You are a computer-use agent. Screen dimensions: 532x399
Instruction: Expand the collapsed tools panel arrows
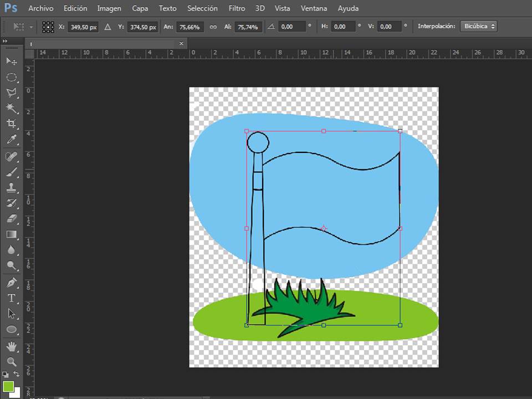5,42
